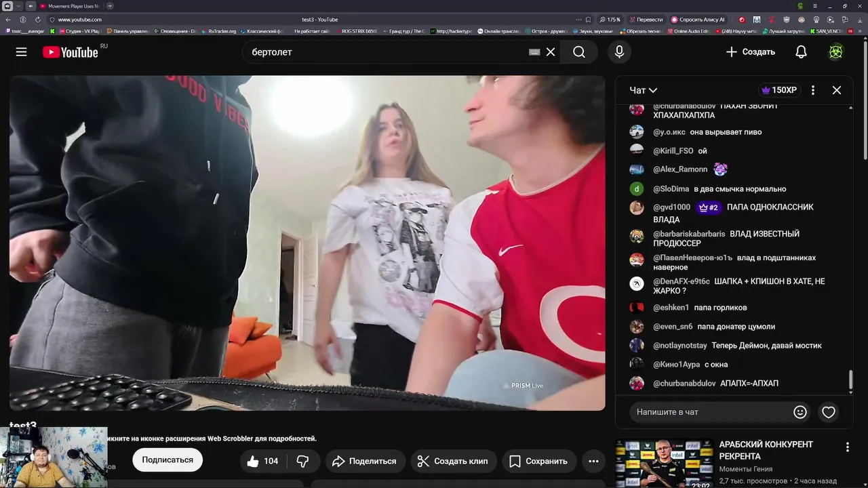Open the on-screen keyboard in search

coord(534,52)
